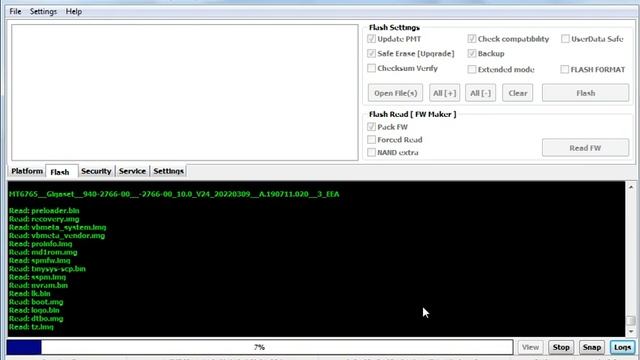This screenshot has height=360, width=640.
Task: Click the 7% progress bar
Action: tap(260, 347)
